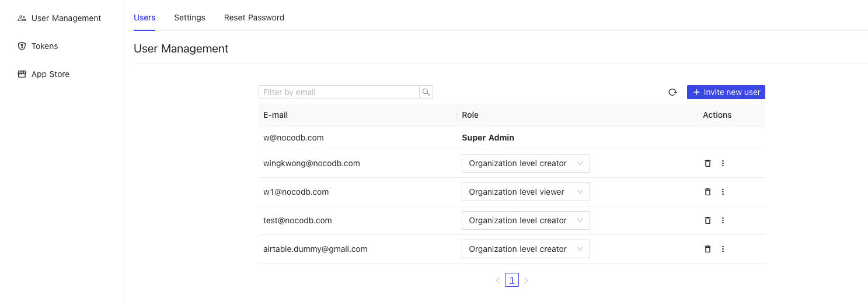Change role dropdown for test@nocodb.com
868x302 pixels.
(525, 220)
